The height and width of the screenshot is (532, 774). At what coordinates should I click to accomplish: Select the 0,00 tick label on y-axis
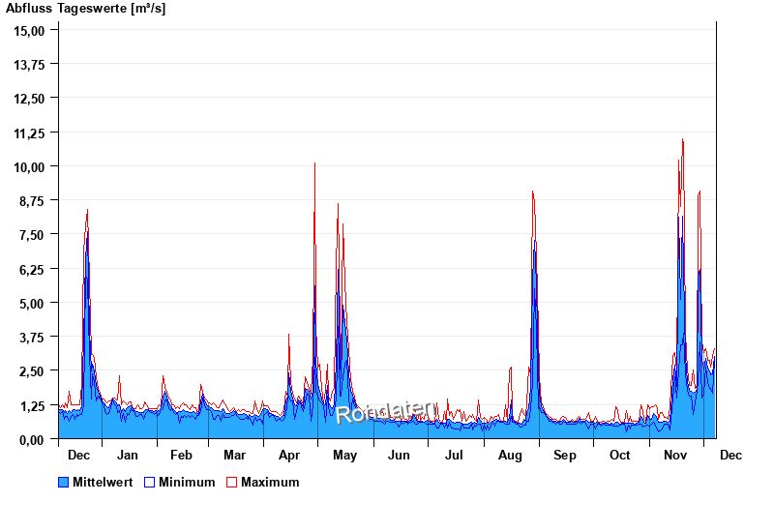pyautogui.click(x=33, y=439)
